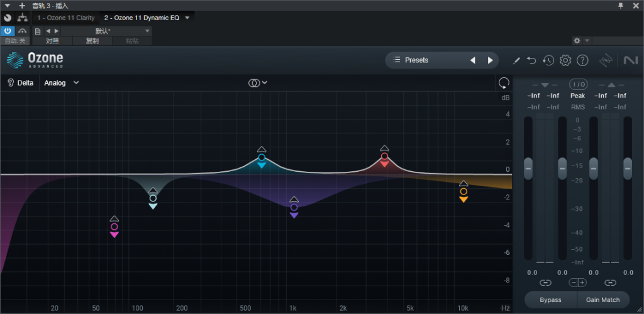644x314 pixels.
Task: Open the help question mark icon
Action: tap(582, 60)
